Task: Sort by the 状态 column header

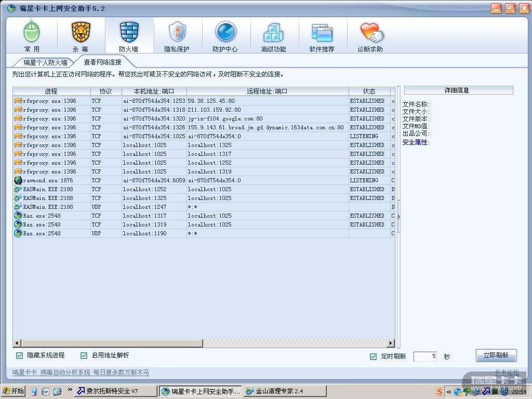Action: click(x=369, y=91)
